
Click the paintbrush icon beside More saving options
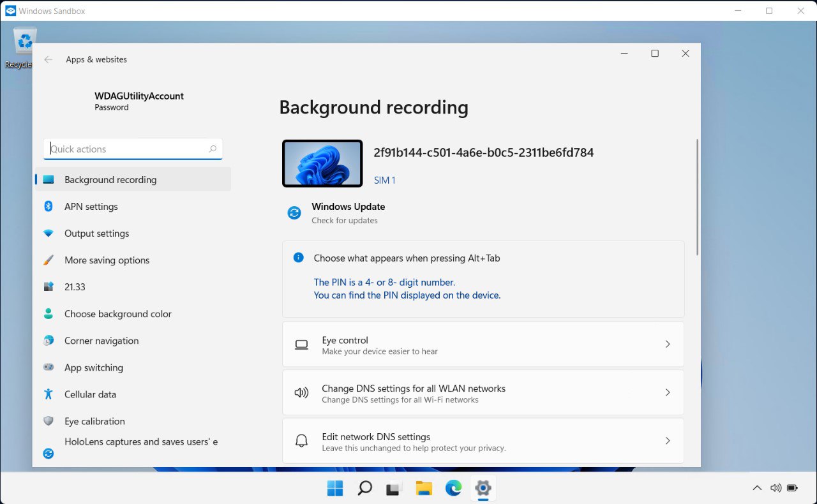click(x=49, y=260)
